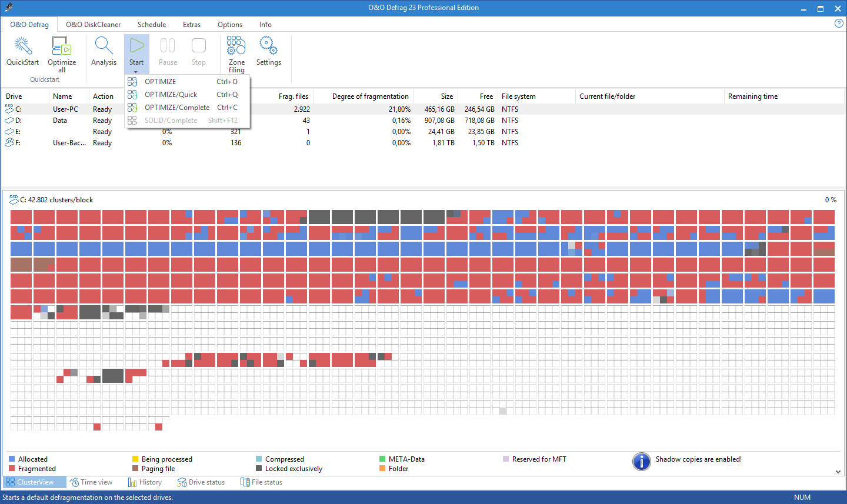Select the User-PC drive name
This screenshot has height=504, width=847.
pos(65,109)
